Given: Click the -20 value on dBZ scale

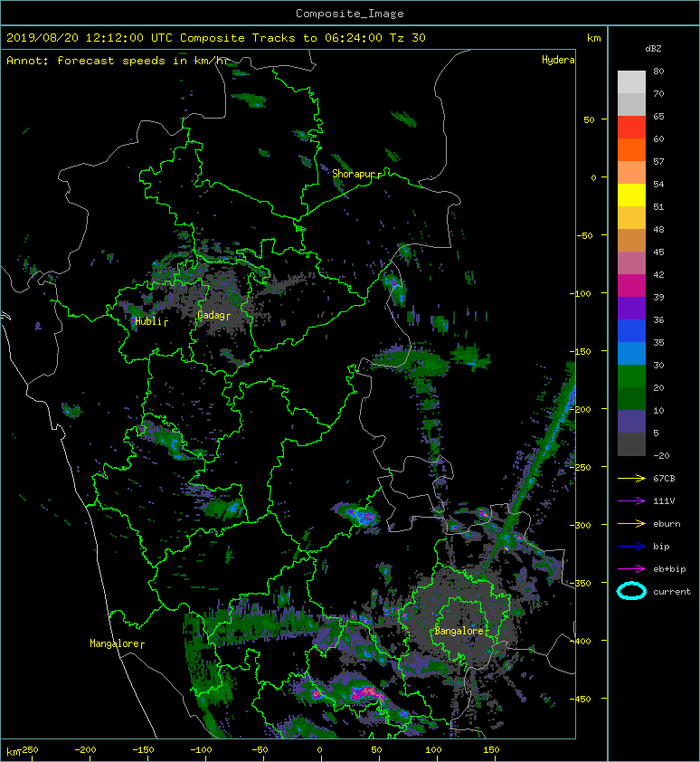Looking at the screenshot, I should pyautogui.click(x=661, y=455).
